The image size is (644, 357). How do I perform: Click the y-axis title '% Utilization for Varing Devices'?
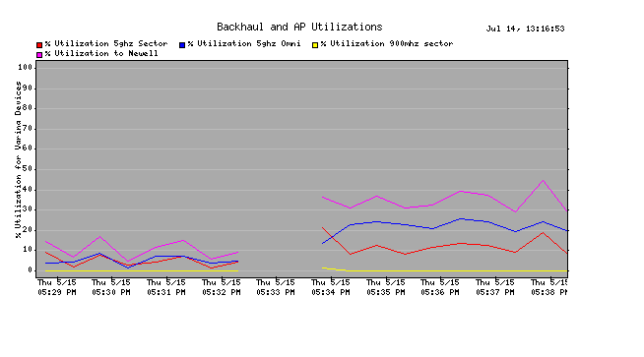click(x=18, y=159)
